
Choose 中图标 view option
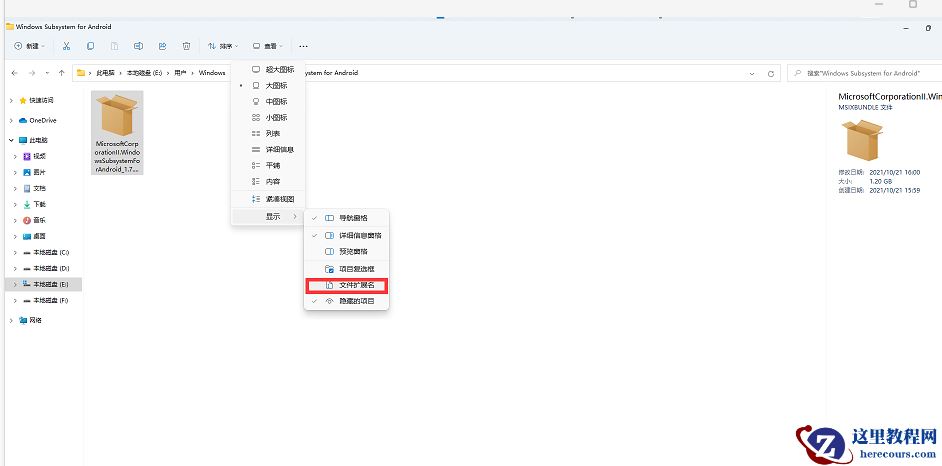point(269,101)
